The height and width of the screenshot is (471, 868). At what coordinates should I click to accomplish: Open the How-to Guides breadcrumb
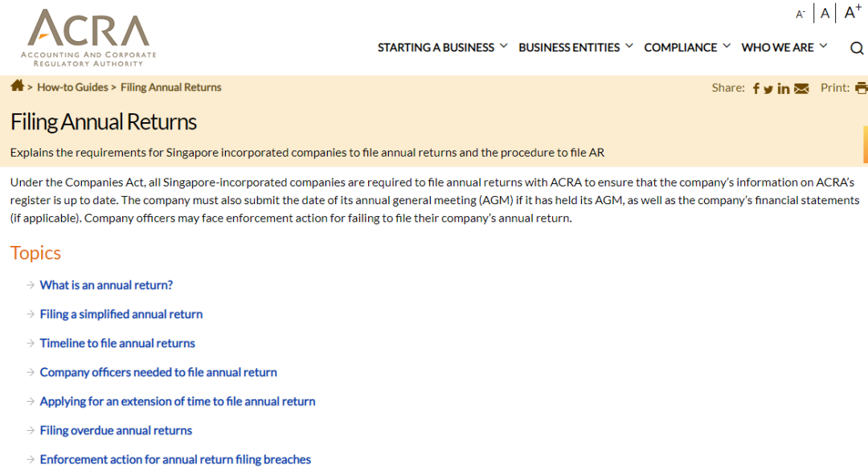[x=72, y=88]
